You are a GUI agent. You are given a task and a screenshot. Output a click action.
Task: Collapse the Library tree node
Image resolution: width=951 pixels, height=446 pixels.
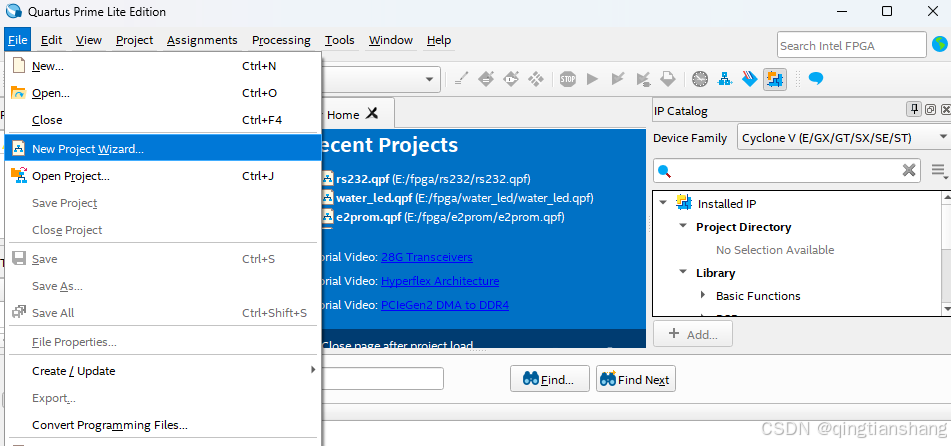click(x=683, y=272)
